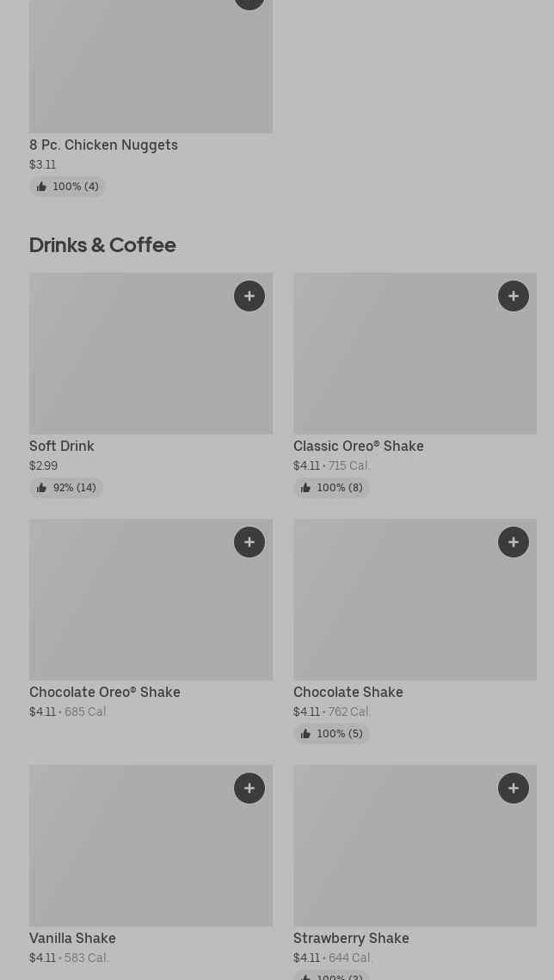Click thumbs-up rating on Classic Oreo Shake

pyautogui.click(x=331, y=488)
